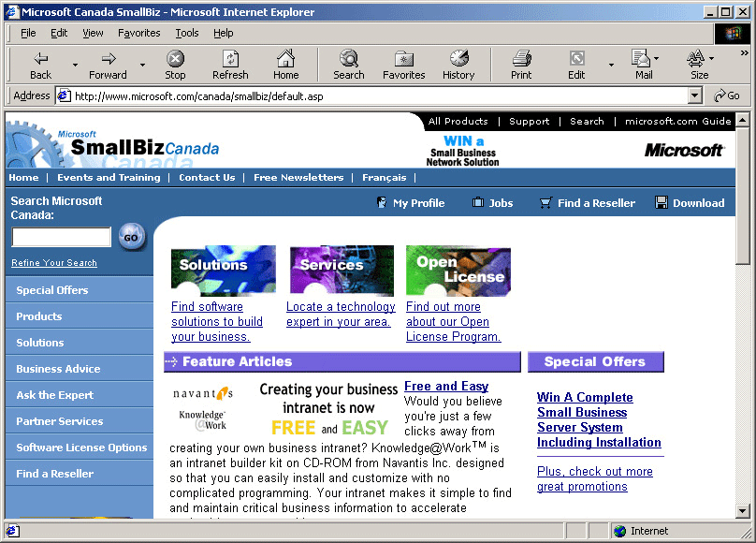
Task: Click the Internet zone globe icon
Action: (x=620, y=531)
